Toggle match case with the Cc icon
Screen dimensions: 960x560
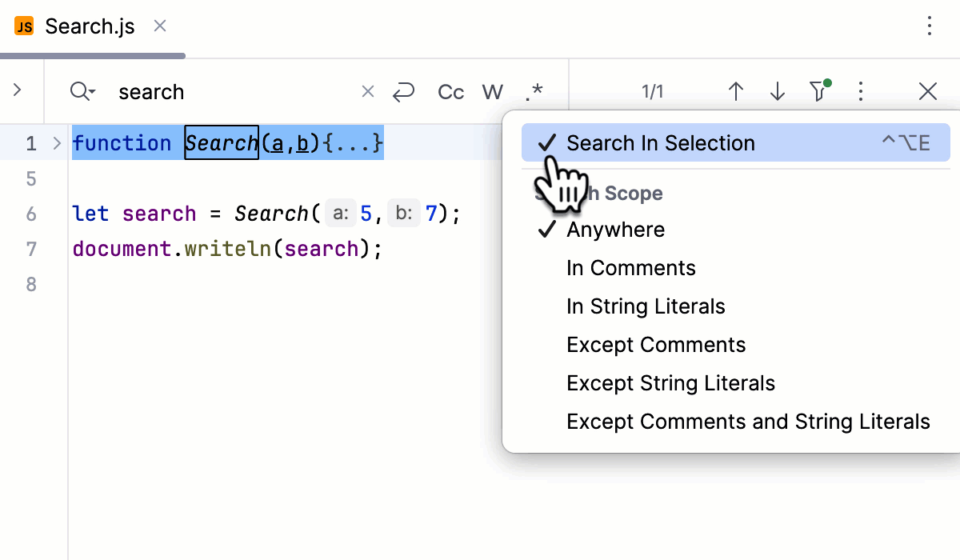(450, 91)
